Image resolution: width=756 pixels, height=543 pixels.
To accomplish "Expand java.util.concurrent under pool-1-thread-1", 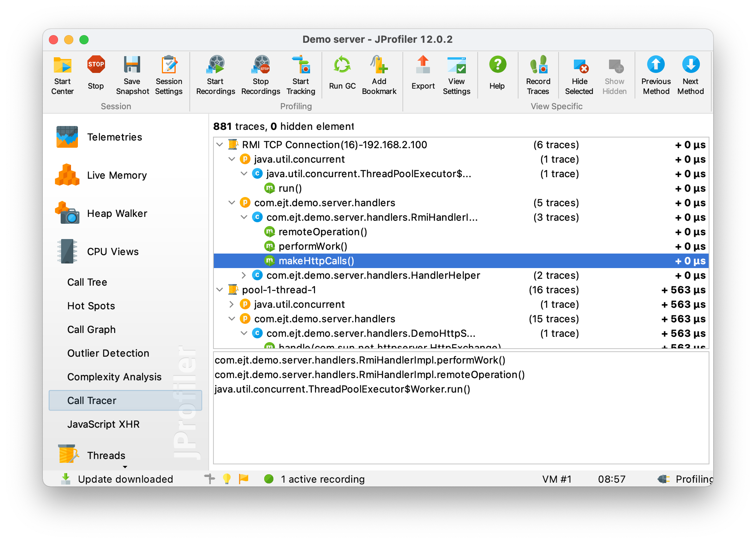I will pyautogui.click(x=232, y=304).
